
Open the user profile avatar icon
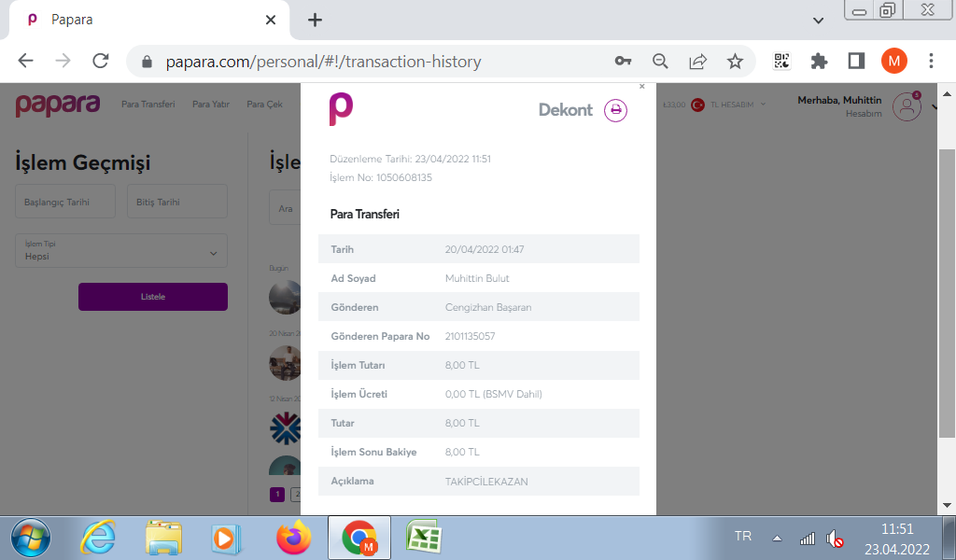(x=907, y=106)
